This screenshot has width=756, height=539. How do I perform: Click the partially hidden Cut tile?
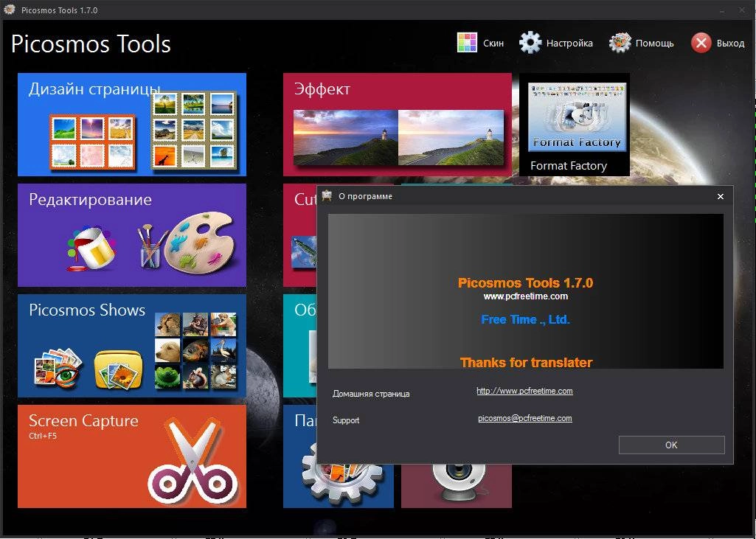(300, 234)
